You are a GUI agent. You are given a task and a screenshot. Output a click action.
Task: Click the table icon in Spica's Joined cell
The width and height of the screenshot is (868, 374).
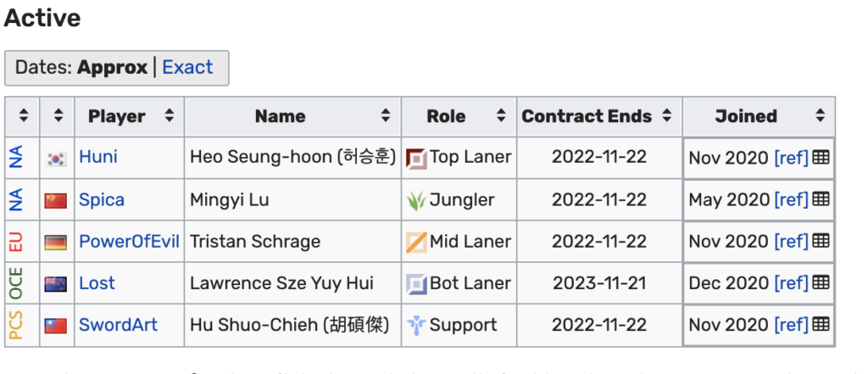coord(821,199)
